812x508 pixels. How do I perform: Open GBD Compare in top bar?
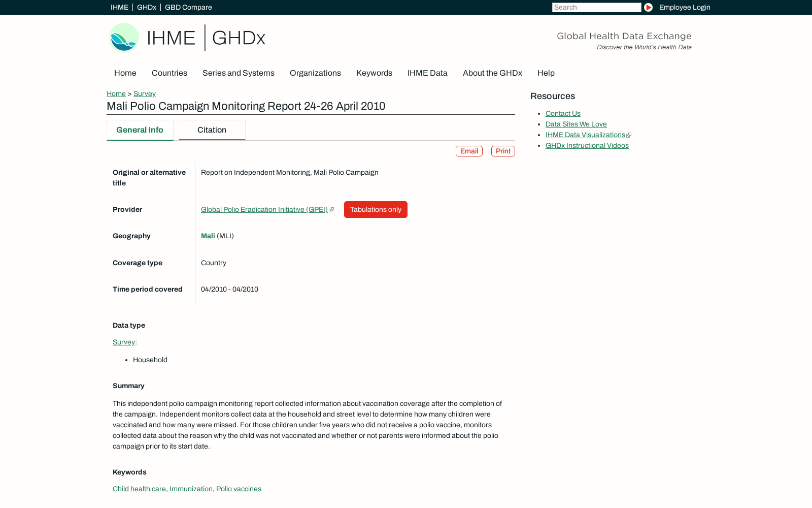click(188, 8)
